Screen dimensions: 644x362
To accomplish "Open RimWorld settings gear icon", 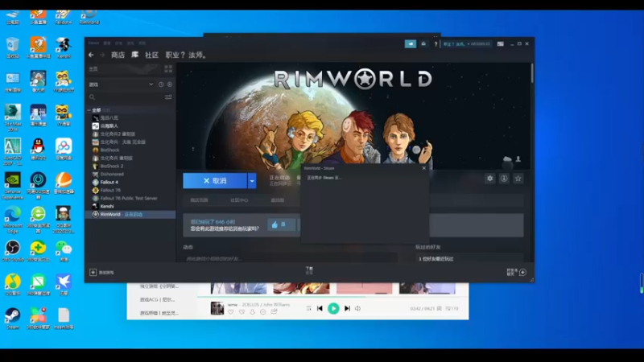I will click(490, 179).
